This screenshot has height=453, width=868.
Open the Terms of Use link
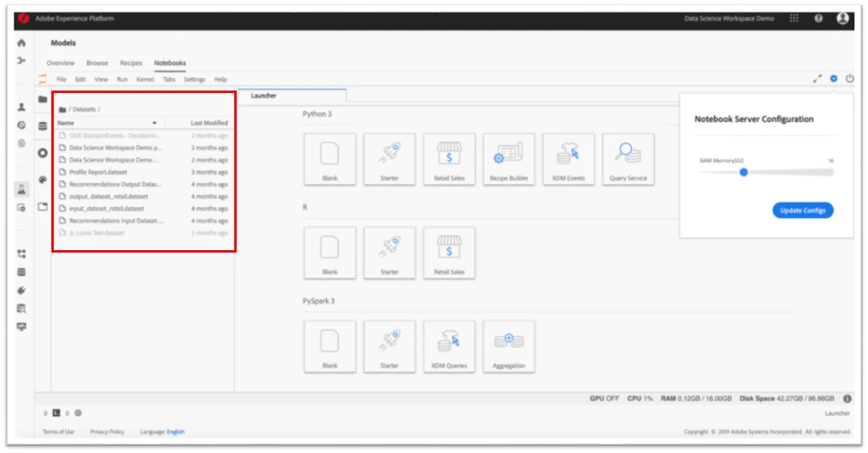coord(58,431)
